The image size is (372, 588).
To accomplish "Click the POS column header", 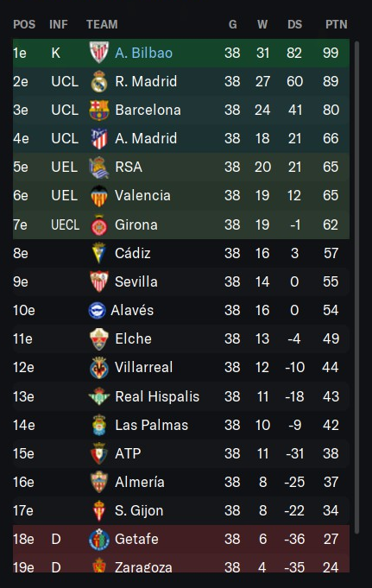I will (24, 24).
